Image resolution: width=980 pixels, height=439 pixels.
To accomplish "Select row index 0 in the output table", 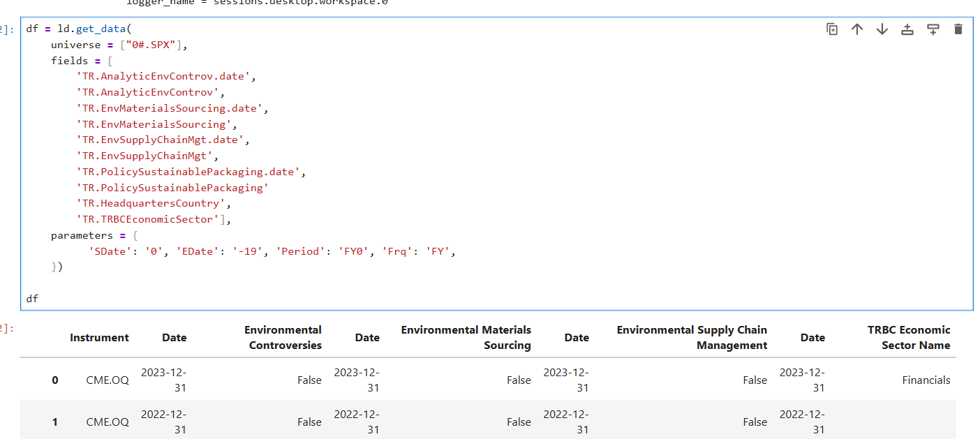I will tap(55, 380).
